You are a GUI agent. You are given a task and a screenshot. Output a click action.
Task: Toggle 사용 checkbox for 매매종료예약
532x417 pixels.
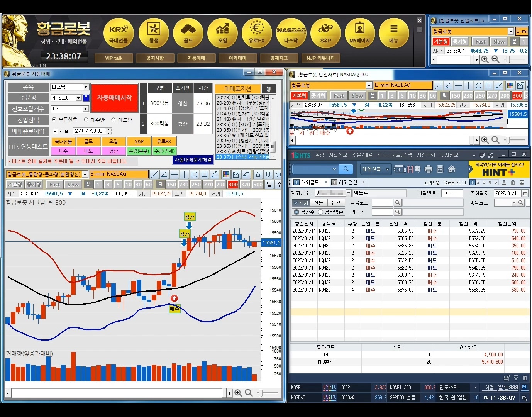(55, 131)
